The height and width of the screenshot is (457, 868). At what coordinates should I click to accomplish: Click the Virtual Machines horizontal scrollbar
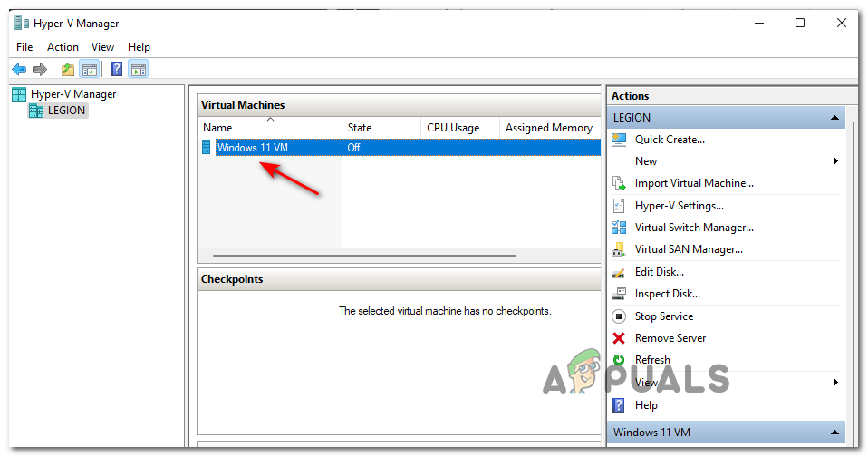pyautogui.click(x=364, y=256)
